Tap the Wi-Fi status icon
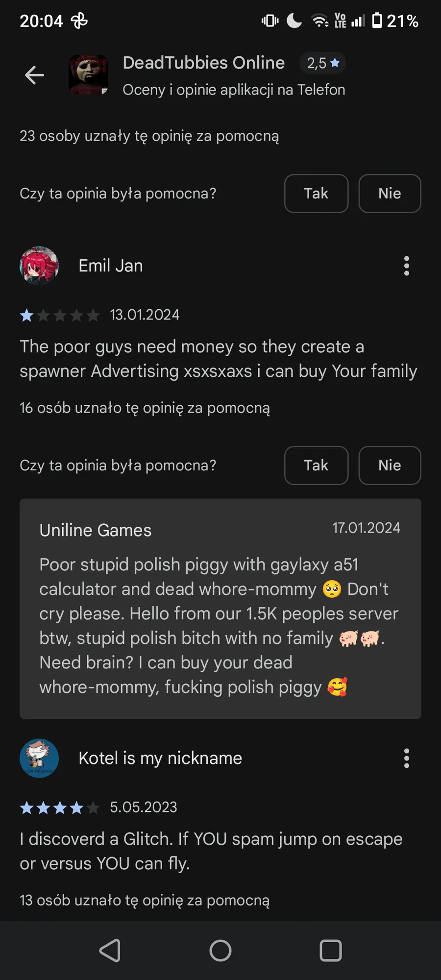The width and height of the screenshot is (441, 980). click(319, 21)
